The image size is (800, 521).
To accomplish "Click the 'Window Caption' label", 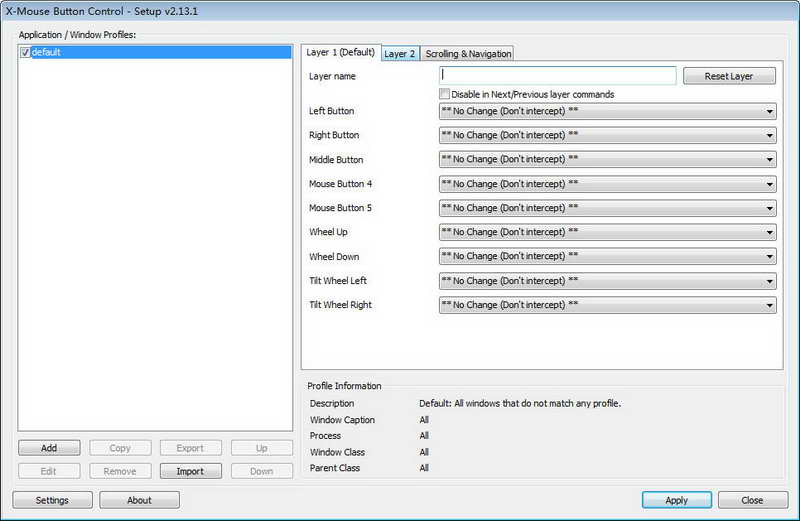I will [342, 420].
